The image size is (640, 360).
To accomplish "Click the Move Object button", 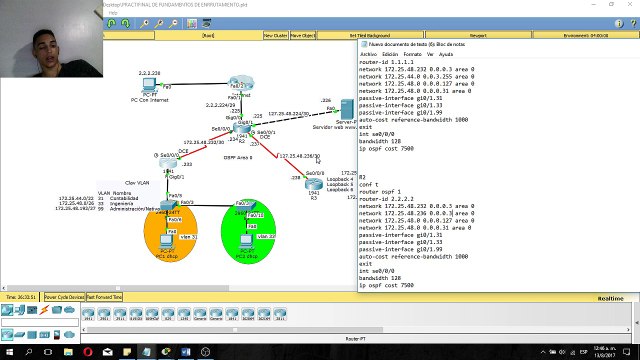I will (302, 36).
